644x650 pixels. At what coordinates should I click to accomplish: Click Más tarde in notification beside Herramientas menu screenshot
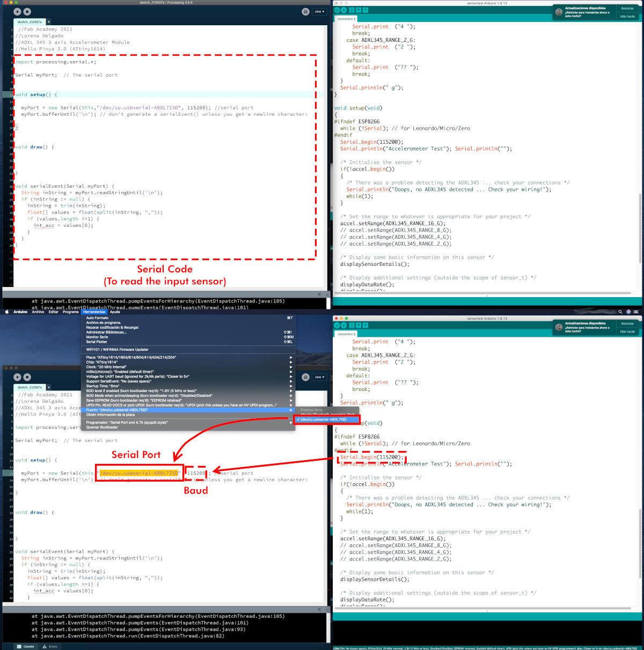(x=627, y=331)
